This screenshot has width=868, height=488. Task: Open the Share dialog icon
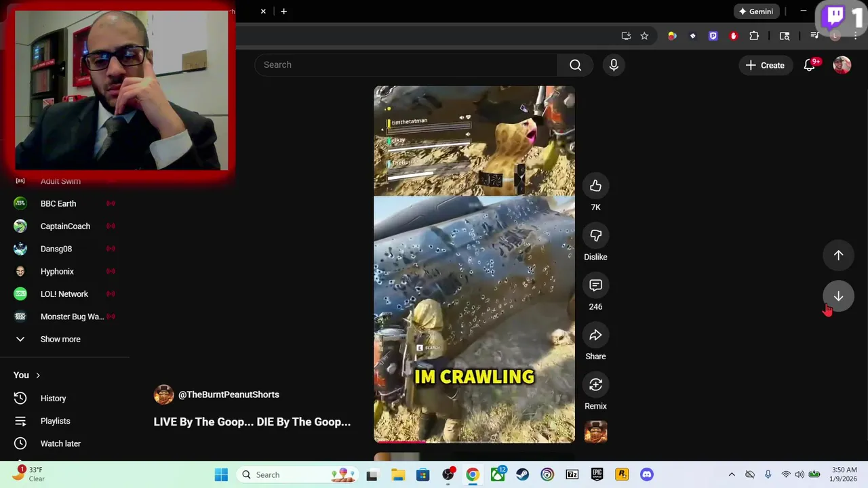pyautogui.click(x=595, y=335)
